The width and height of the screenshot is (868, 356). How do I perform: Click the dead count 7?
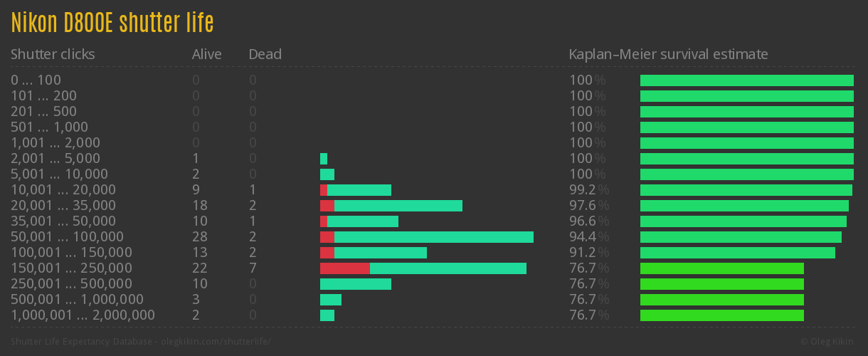pos(253,268)
